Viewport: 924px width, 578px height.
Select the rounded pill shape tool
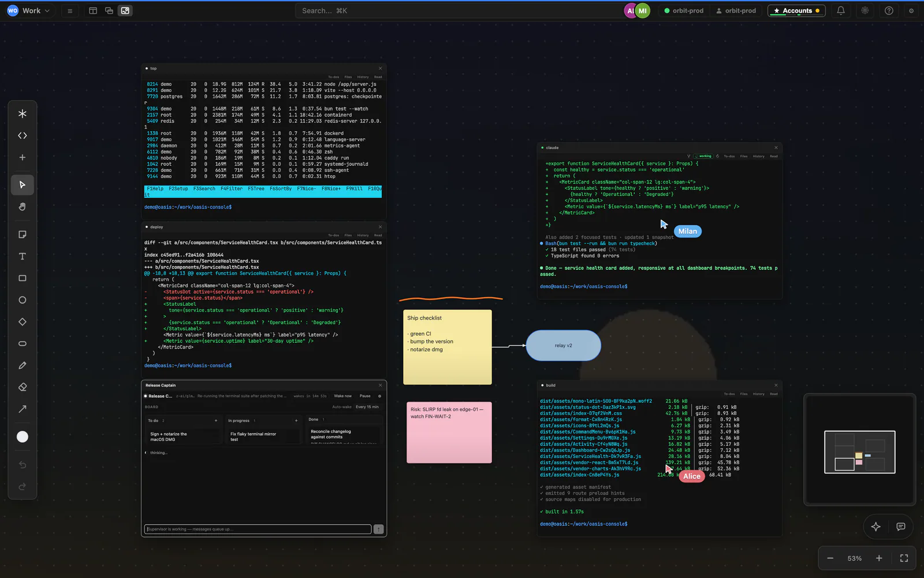pos(23,344)
